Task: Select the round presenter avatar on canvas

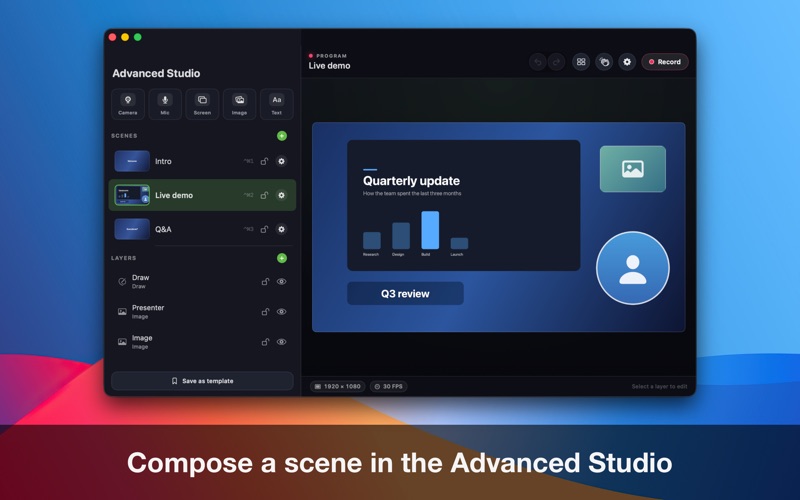Action: click(x=633, y=268)
